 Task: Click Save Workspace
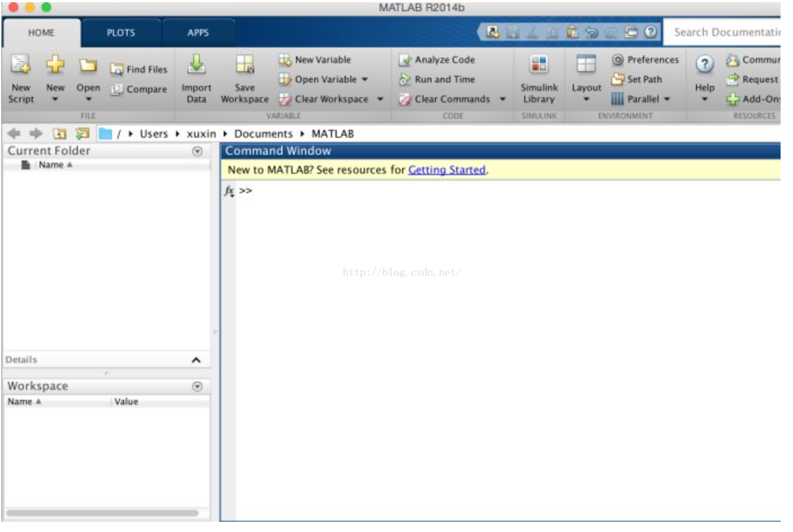[245, 79]
